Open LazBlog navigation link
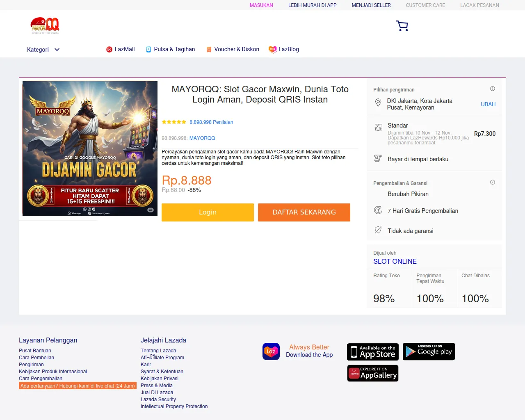 [x=289, y=49]
